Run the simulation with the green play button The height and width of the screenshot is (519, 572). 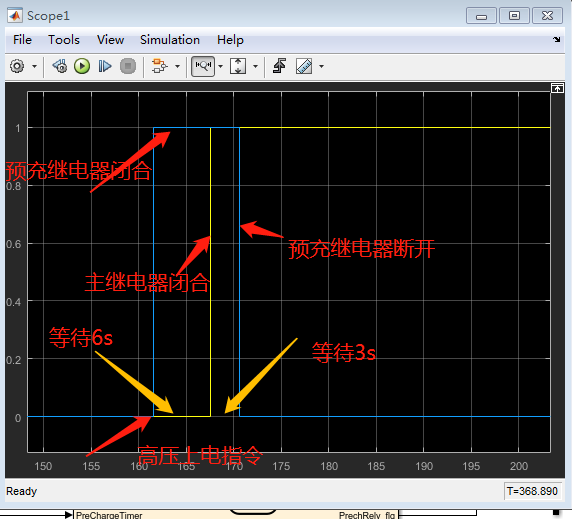point(82,66)
